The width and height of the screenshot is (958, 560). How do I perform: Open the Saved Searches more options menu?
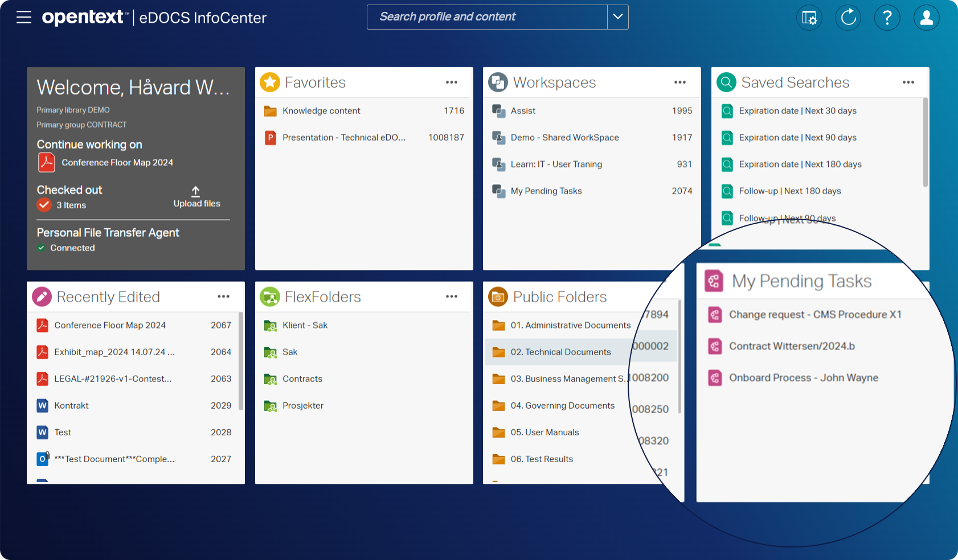click(x=908, y=83)
